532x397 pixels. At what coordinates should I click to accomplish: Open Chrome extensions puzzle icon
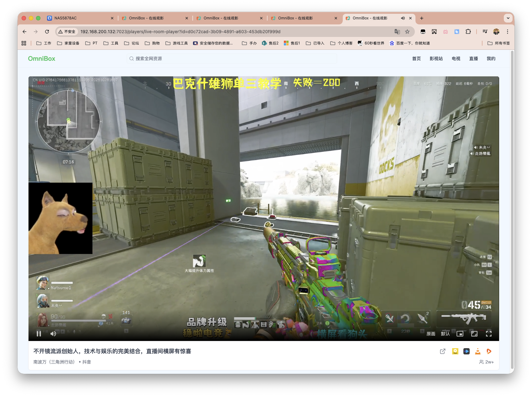468,32
